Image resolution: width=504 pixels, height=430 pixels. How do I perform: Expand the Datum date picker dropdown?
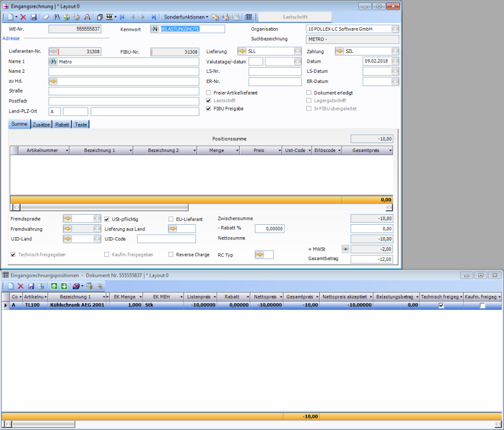[395, 61]
